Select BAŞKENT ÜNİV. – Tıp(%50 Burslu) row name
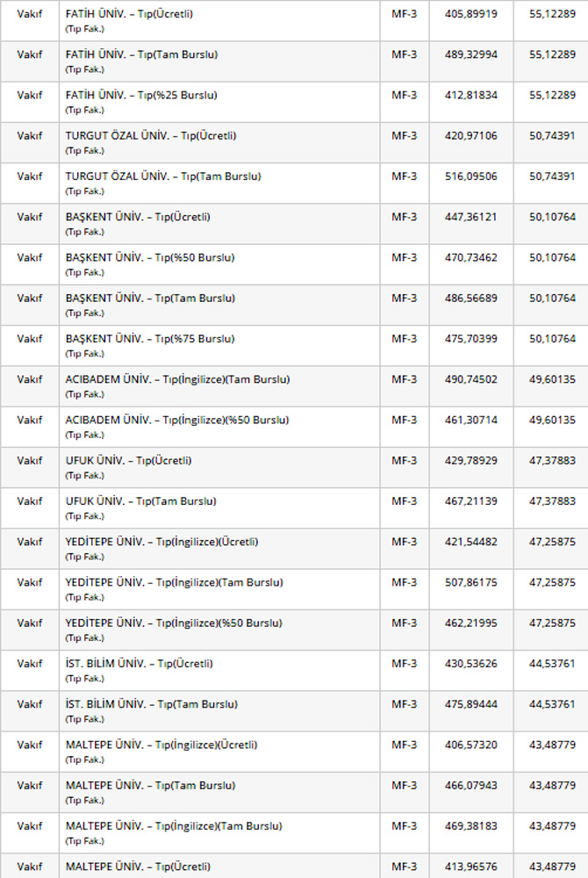Viewport: 588px width, 878px height. pos(150,257)
